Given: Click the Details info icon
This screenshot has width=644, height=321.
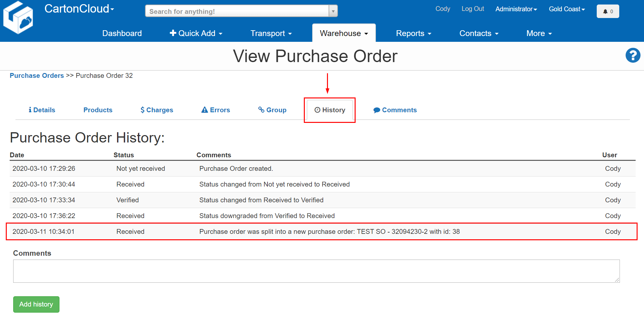Looking at the screenshot, I should 31,110.
